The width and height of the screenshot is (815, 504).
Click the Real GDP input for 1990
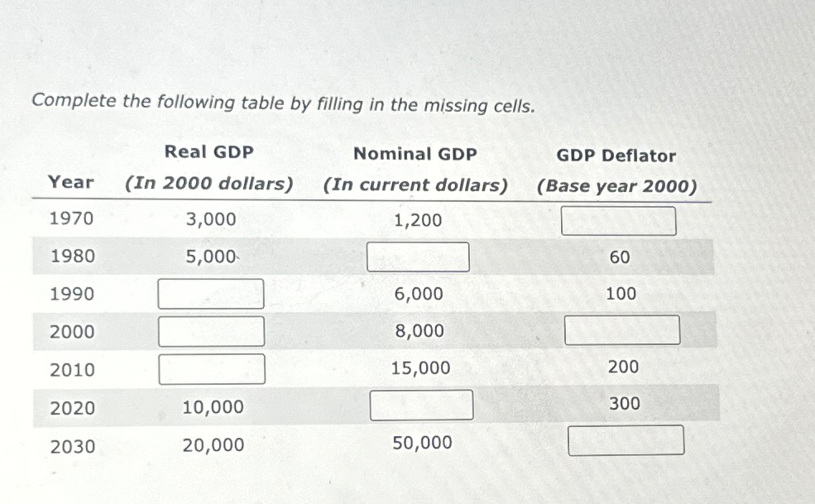click(210, 294)
